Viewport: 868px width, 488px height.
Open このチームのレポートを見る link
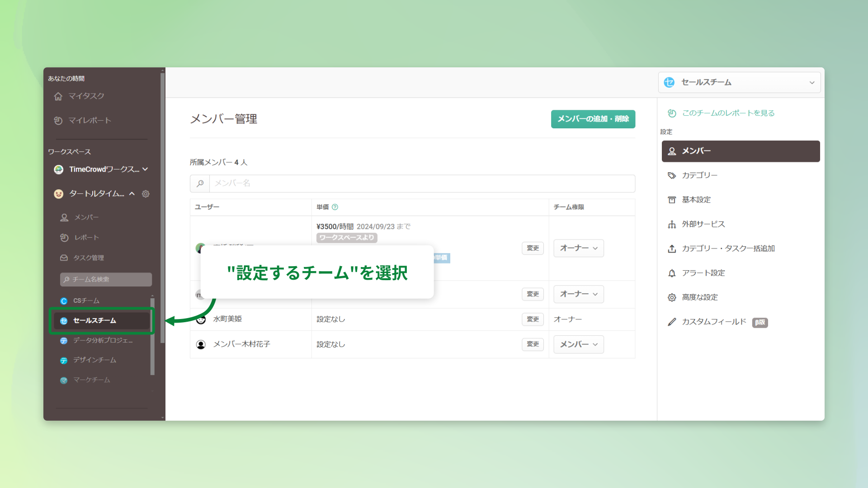point(728,113)
